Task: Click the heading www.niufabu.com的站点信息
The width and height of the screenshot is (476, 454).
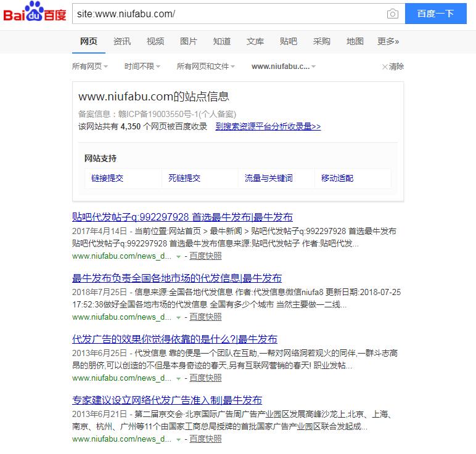Action: pos(154,97)
